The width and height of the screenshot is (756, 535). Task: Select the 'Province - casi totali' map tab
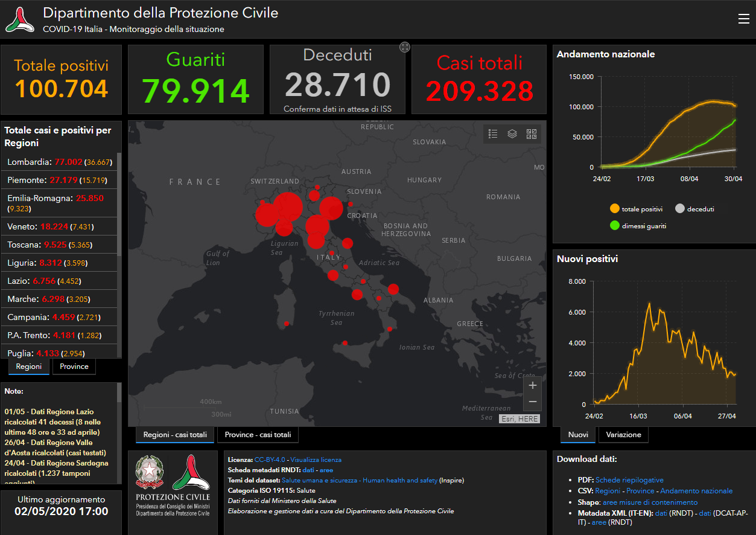(258, 435)
